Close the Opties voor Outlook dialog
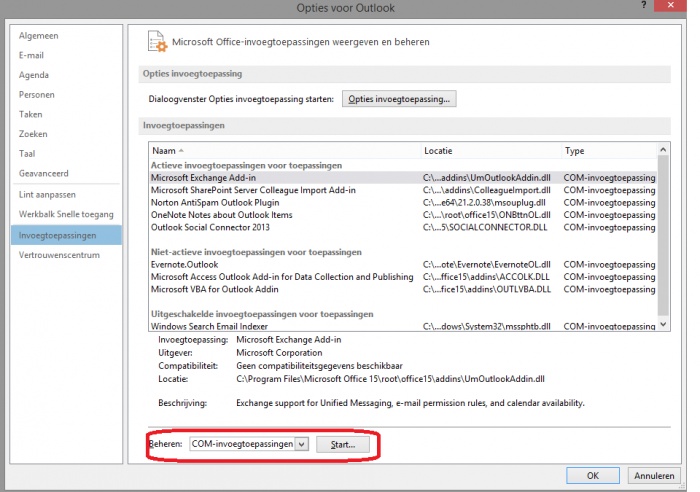Viewport: 700px width, 492px height. point(671,5)
